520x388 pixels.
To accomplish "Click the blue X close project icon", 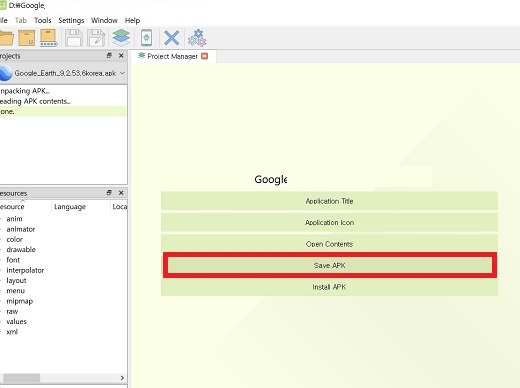I will click(172, 38).
